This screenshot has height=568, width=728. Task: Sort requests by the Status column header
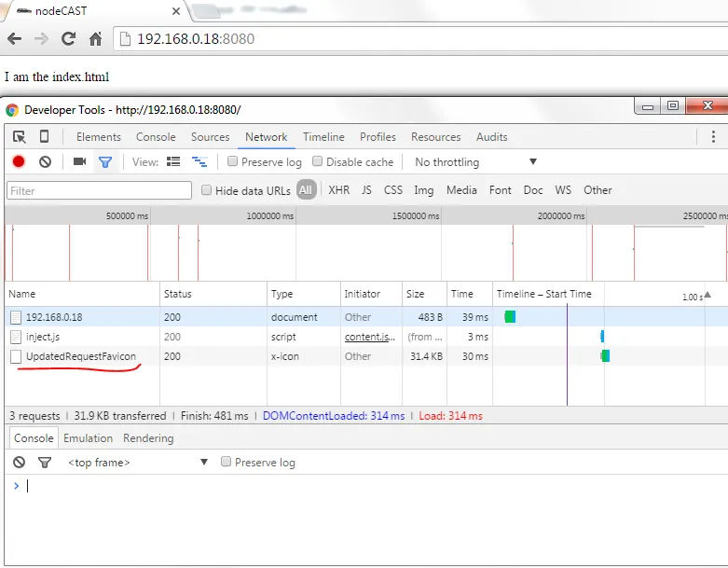coord(213,294)
